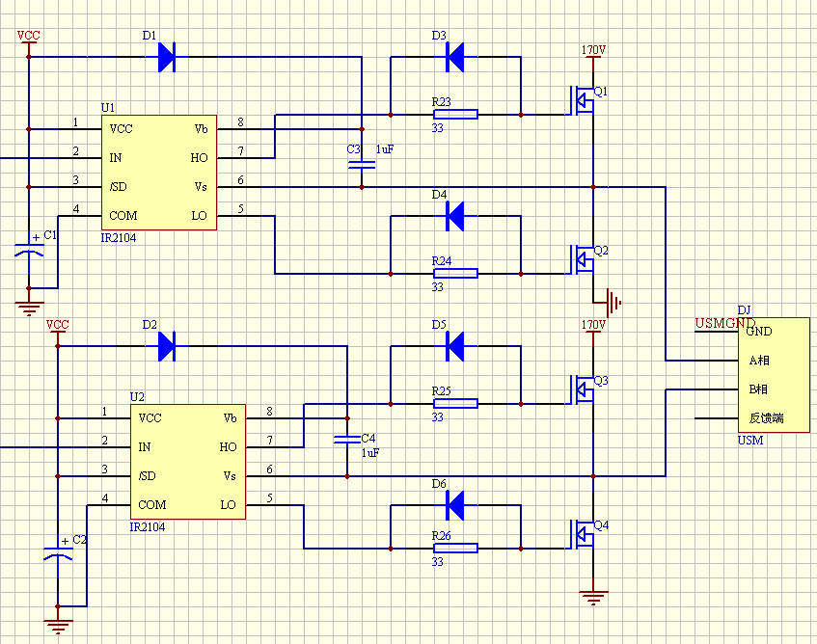Click resistor R25 symbol

(x=454, y=404)
